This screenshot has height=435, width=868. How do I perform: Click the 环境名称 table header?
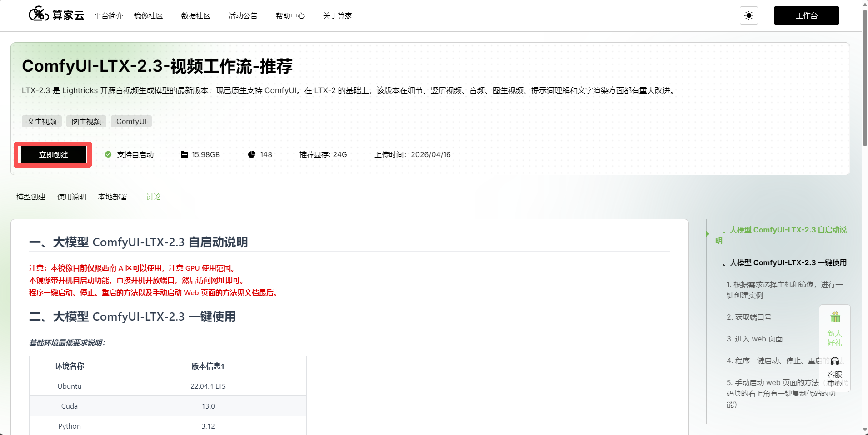tap(70, 366)
